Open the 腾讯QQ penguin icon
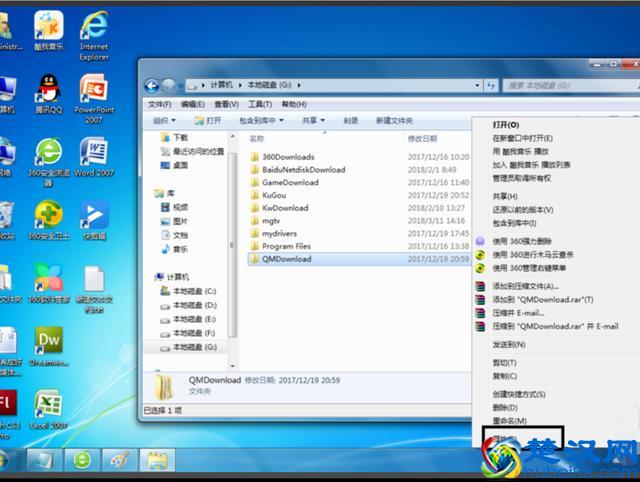This screenshot has height=482, width=640. click(x=49, y=94)
